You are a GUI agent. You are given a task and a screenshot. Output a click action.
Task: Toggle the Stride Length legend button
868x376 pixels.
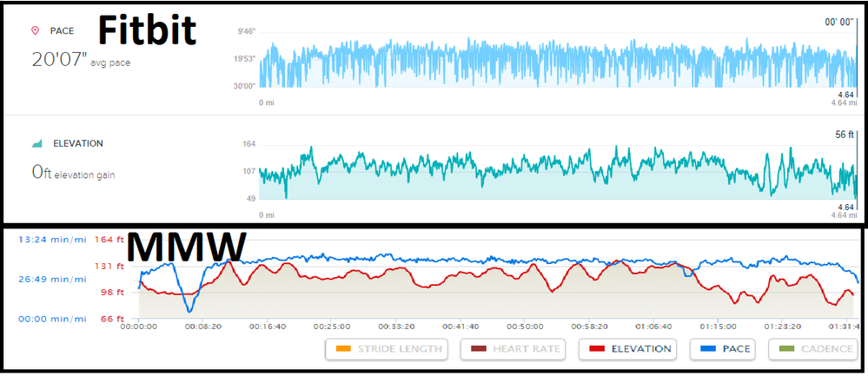387,349
